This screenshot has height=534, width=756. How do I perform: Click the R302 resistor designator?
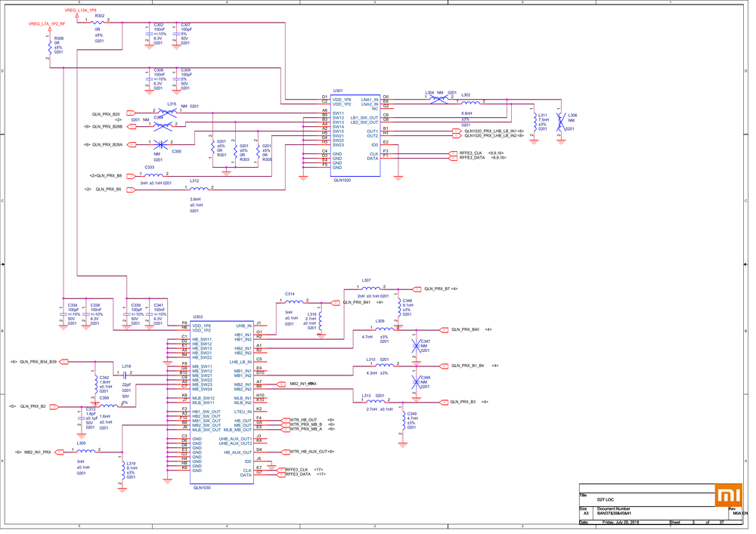click(100, 16)
